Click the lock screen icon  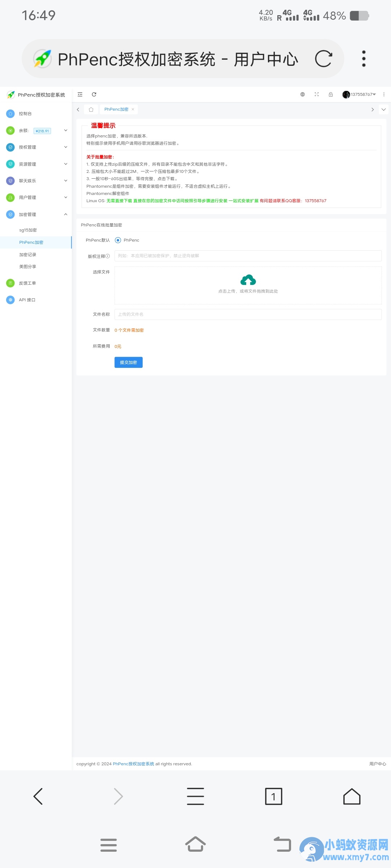pos(331,94)
